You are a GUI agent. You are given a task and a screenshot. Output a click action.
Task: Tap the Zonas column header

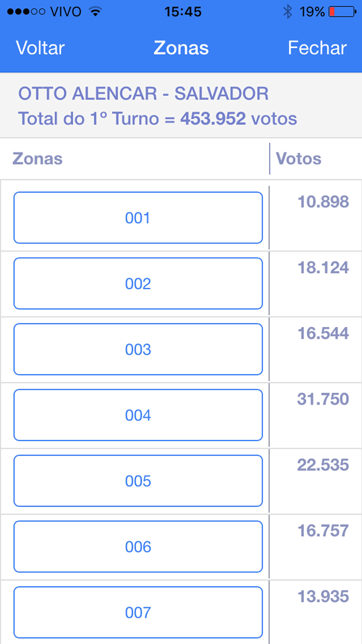tap(38, 159)
